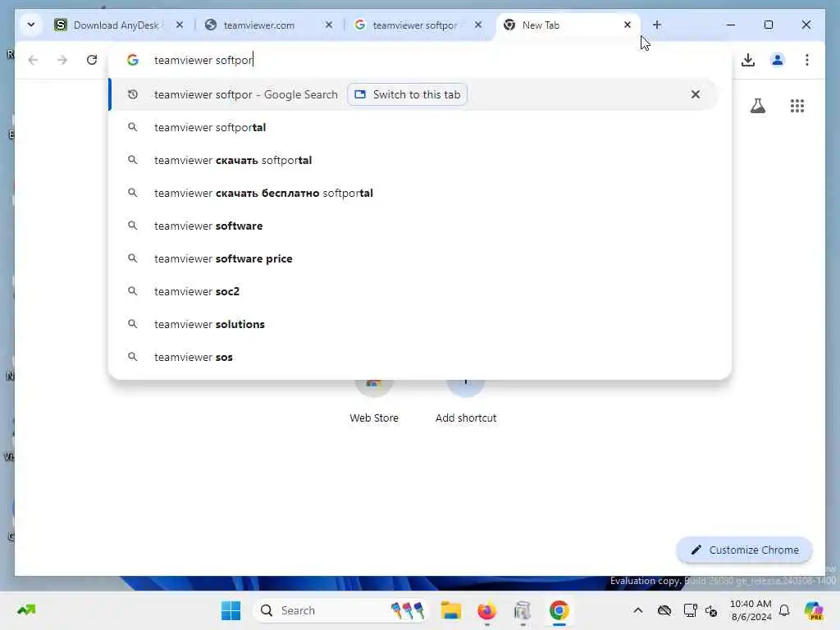Open the Chrome profile avatar
This screenshot has width=840, height=630.
(x=778, y=60)
